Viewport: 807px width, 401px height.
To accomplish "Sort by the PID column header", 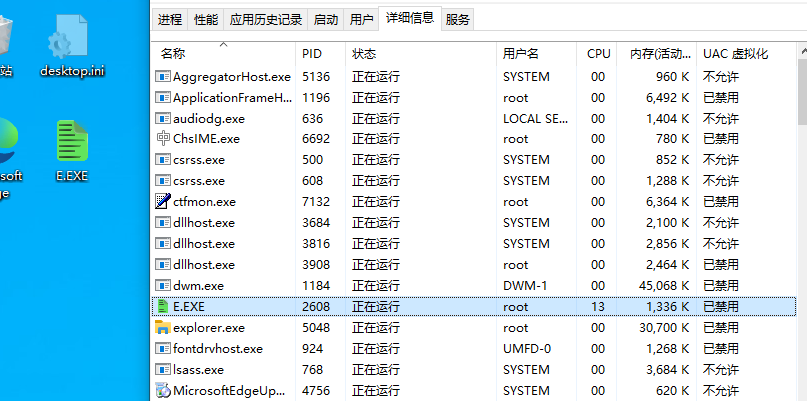I will [321, 54].
